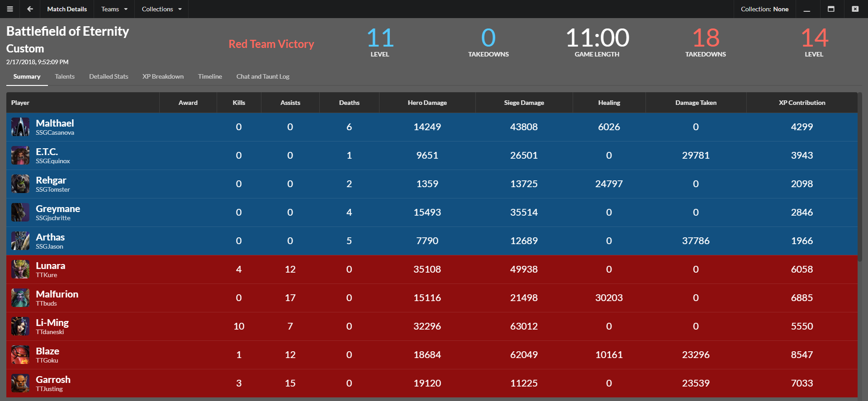Click Arthas's damage taken 37786
This screenshot has height=401, width=868.
696,241
